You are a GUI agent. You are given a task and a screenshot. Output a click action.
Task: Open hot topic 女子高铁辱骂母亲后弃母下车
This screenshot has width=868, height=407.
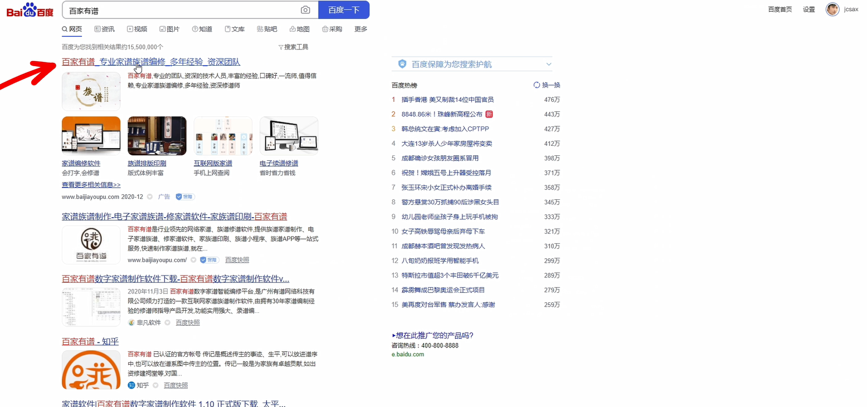443,232
